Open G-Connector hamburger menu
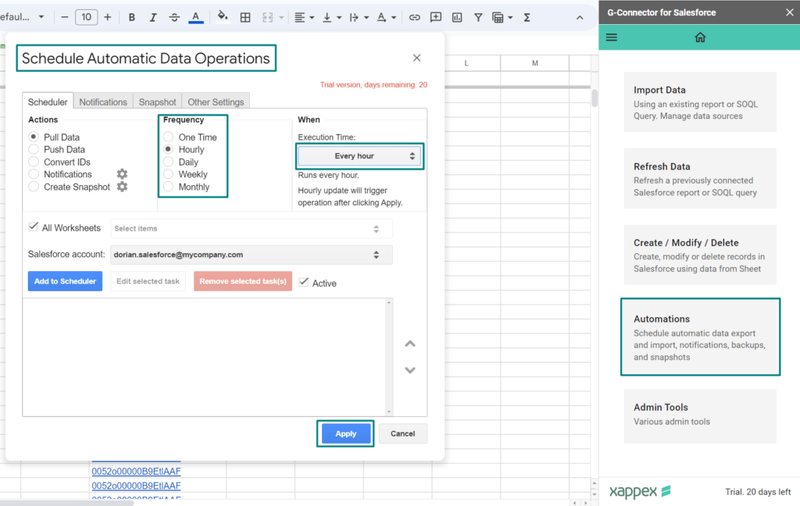 click(611, 37)
